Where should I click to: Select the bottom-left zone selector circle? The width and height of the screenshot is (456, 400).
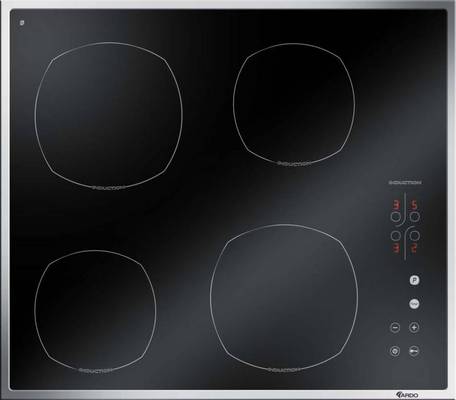click(396, 236)
